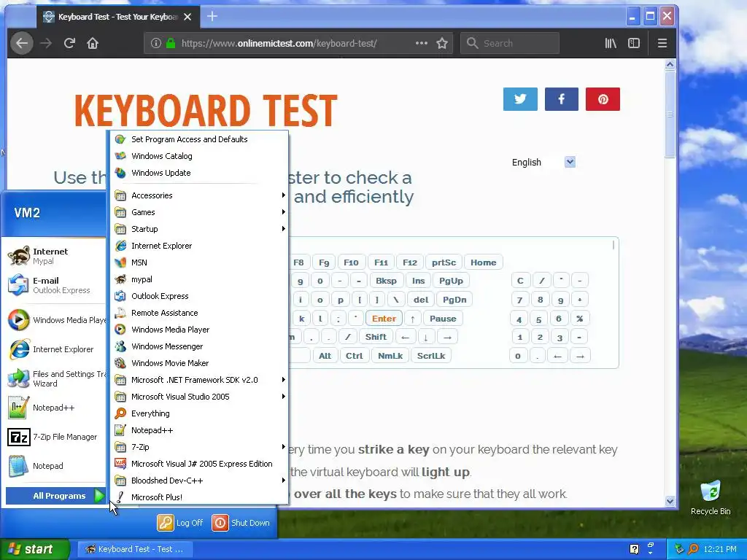Toggle the sidebar icon in browser toolbar

tap(634, 43)
